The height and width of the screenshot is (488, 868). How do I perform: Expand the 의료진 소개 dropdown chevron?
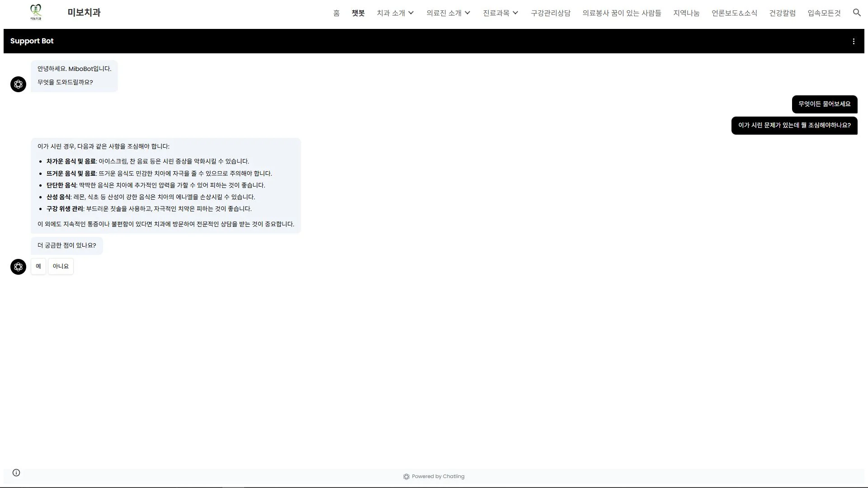467,13
